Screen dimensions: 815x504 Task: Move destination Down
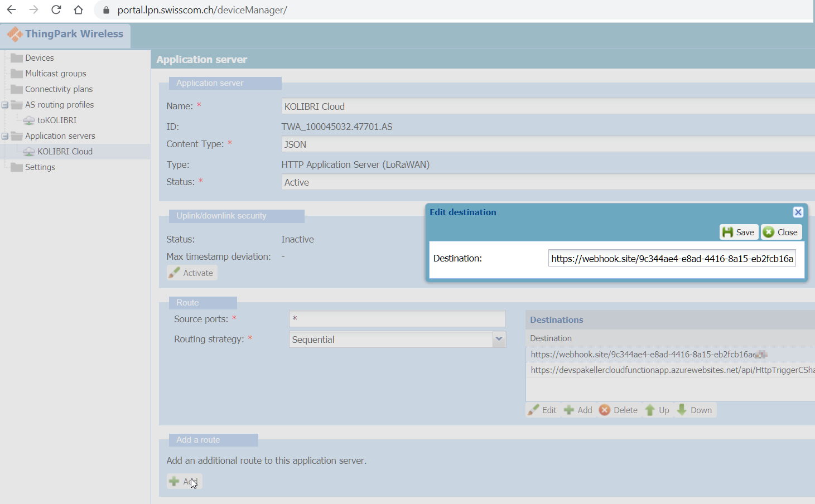coord(695,410)
